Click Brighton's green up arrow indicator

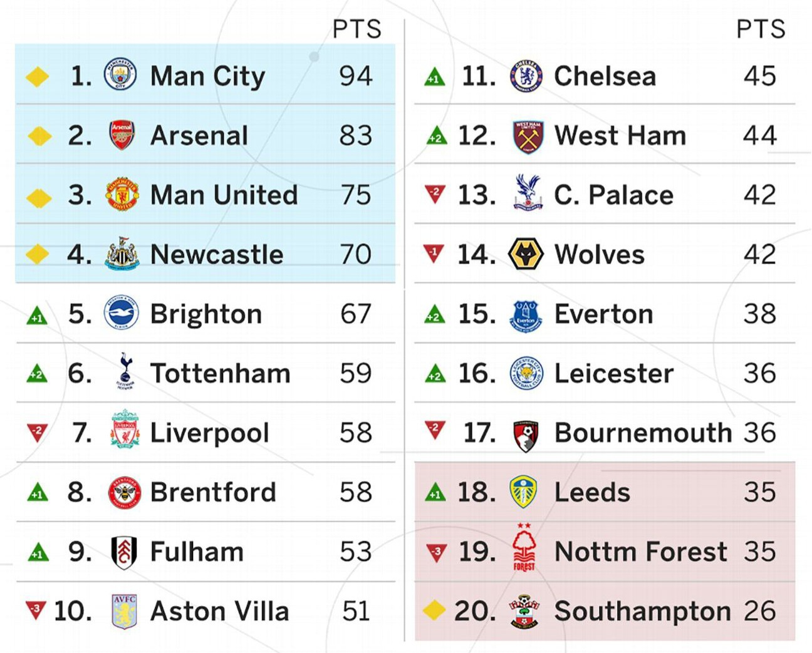tap(37, 315)
